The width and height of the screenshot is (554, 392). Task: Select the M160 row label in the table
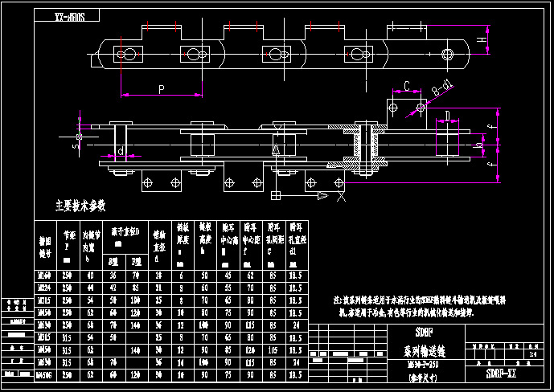(45, 276)
